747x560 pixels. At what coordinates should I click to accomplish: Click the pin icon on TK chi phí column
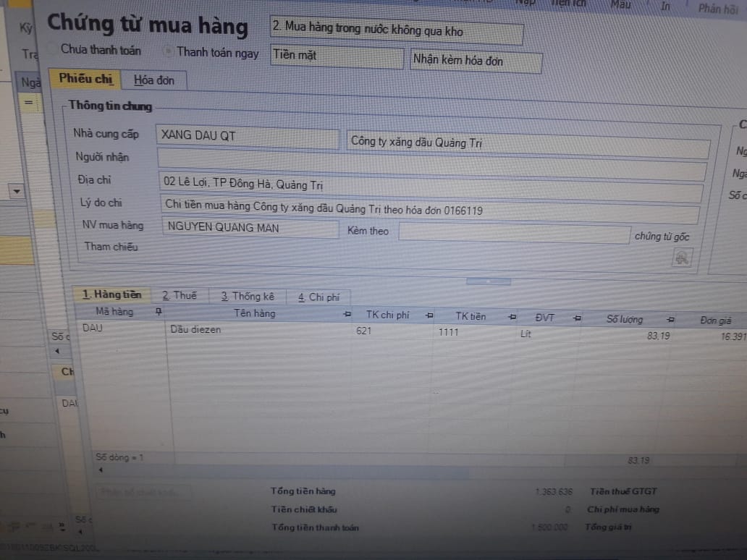tap(429, 315)
